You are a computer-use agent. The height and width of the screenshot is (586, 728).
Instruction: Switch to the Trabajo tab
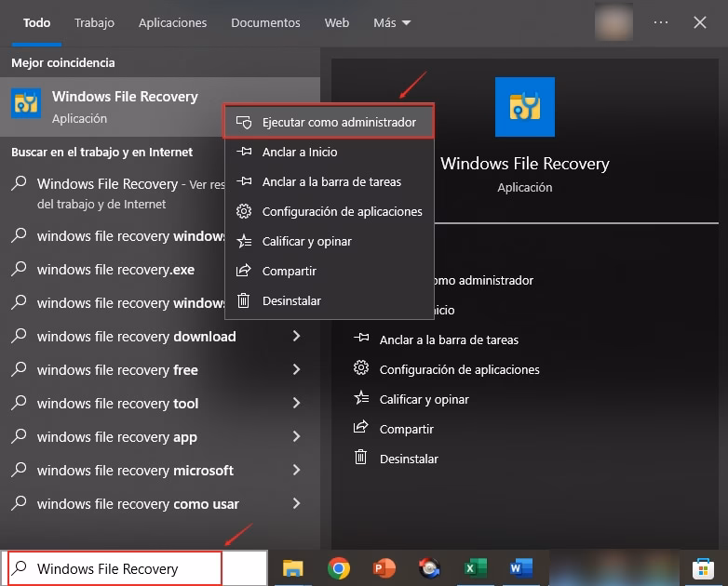click(94, 22)
